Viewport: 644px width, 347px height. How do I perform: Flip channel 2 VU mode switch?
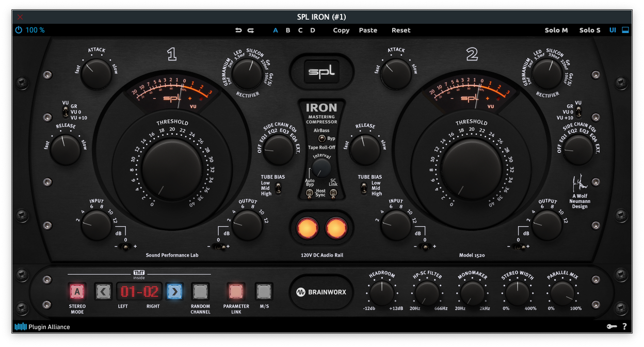click(579, 111)
